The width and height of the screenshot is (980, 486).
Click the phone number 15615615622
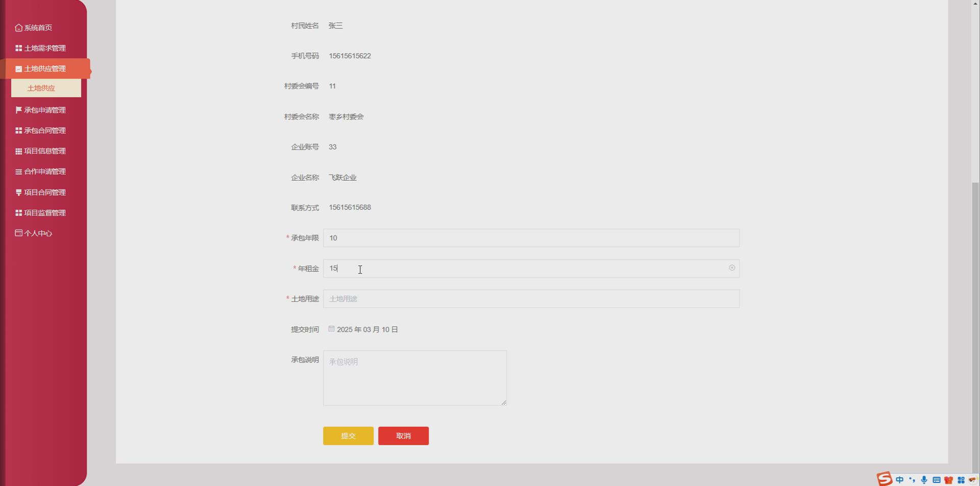point(350,56)
